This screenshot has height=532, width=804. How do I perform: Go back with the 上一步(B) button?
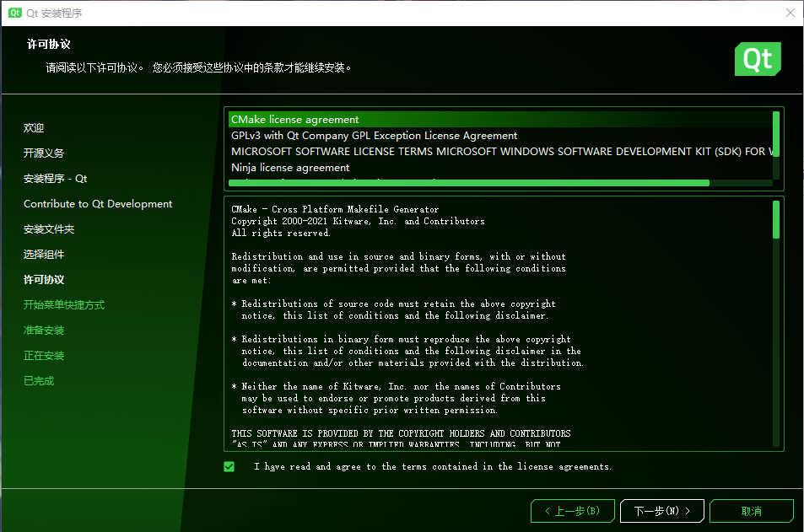(572, 510)
